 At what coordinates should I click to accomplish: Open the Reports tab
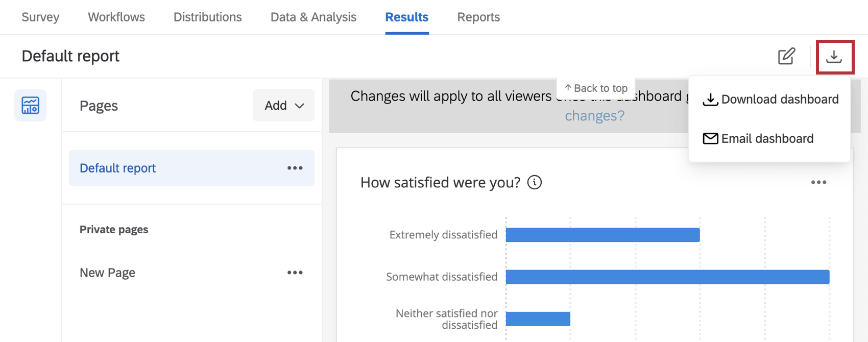478,16
